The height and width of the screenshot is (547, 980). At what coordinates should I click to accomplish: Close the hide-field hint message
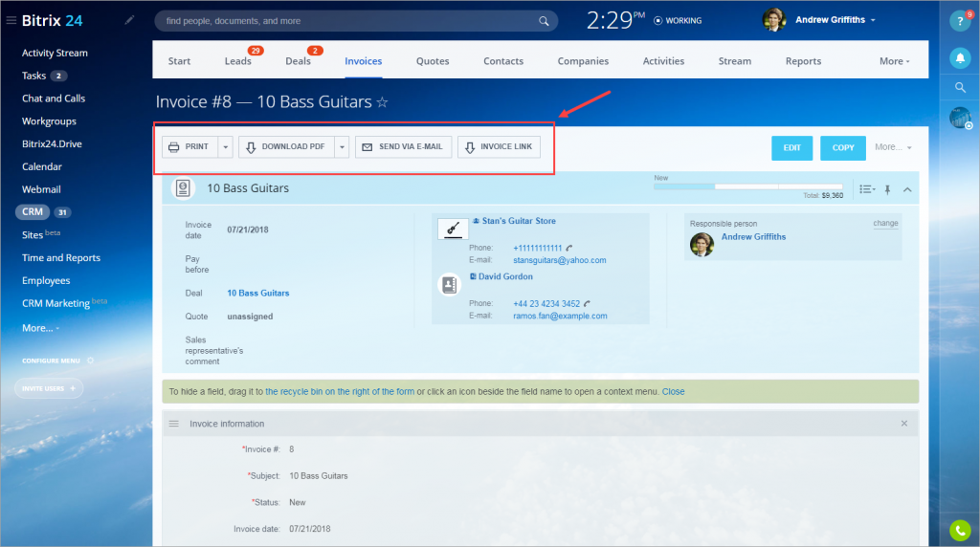tap(673, 391)
